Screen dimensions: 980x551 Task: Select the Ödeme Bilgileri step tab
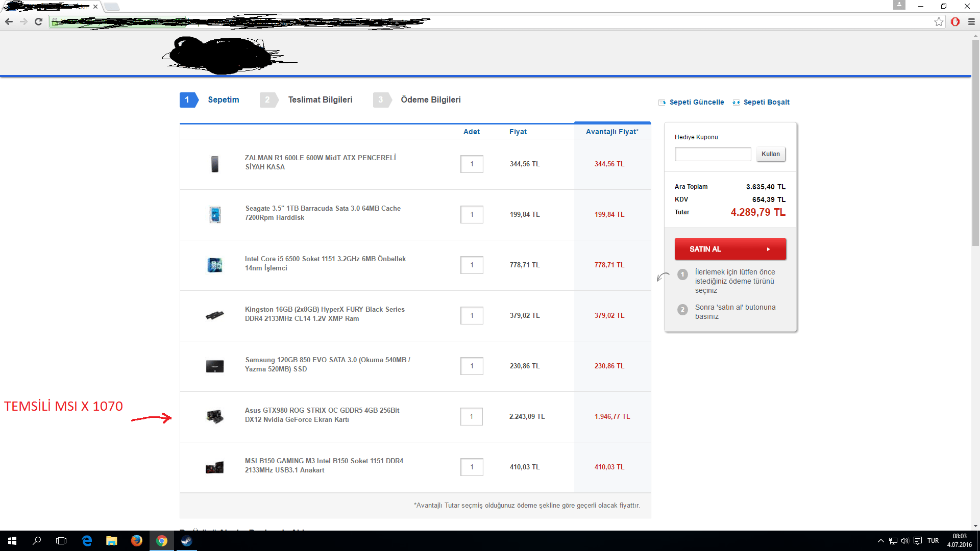[x=430, y=100]
